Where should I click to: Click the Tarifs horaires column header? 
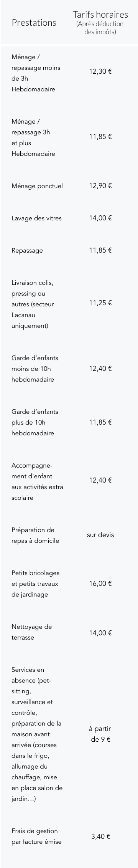coord(100,23)
